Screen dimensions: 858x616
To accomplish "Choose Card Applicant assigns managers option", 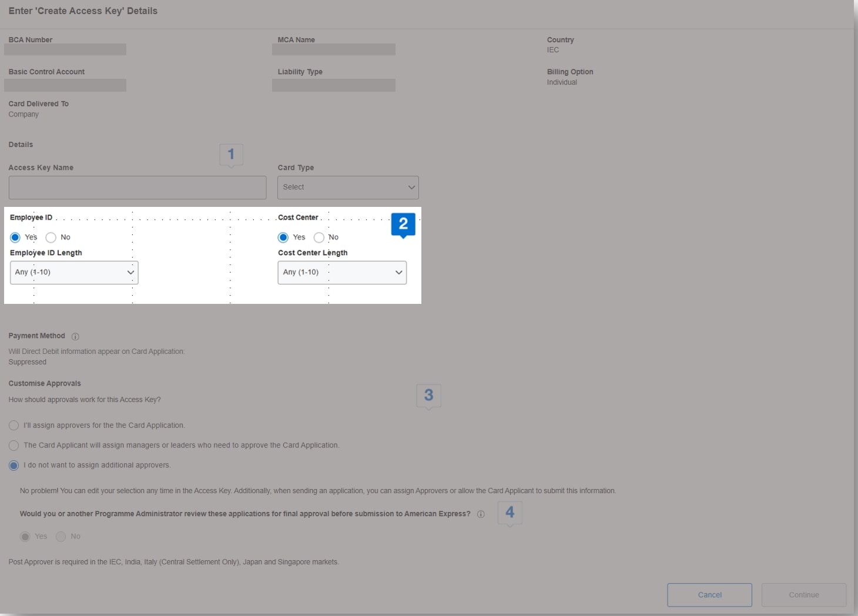I will 14,446.
